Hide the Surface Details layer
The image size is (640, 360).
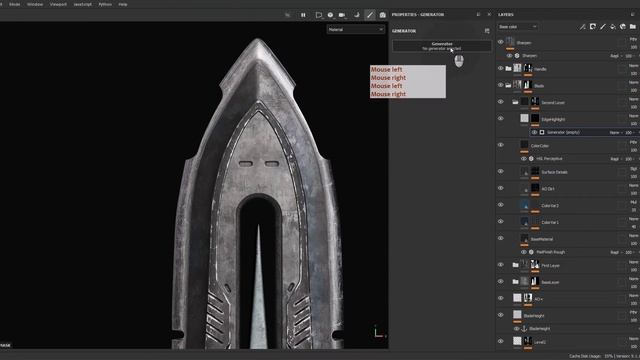(x=500, y=172)
